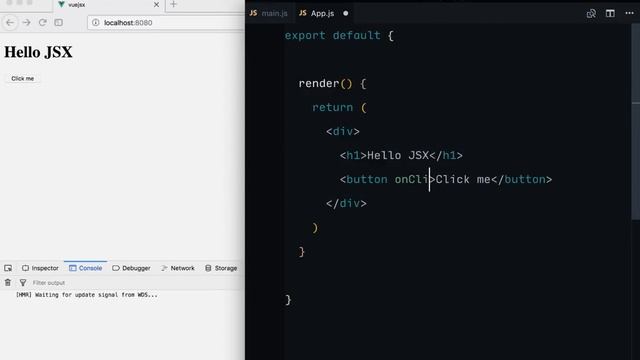
Task: Split the editor to the right
Action: pos(610,13)
